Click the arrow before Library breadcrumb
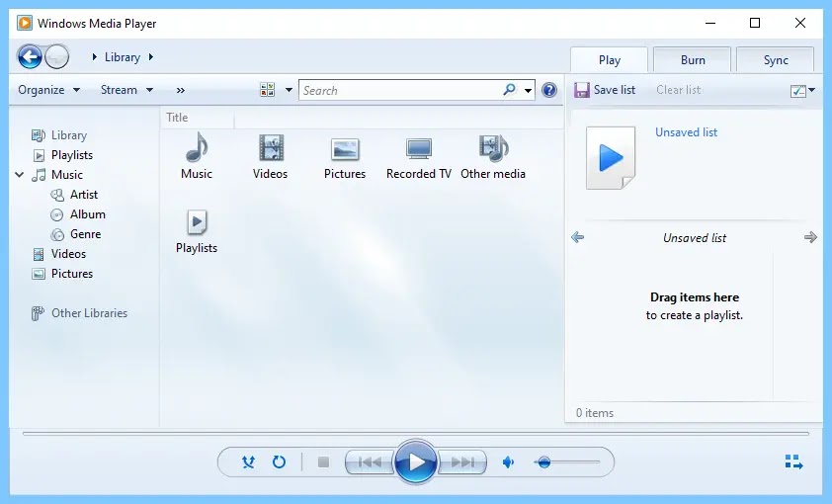This screenshot has width=832, height=504. [x=95, y=56]
